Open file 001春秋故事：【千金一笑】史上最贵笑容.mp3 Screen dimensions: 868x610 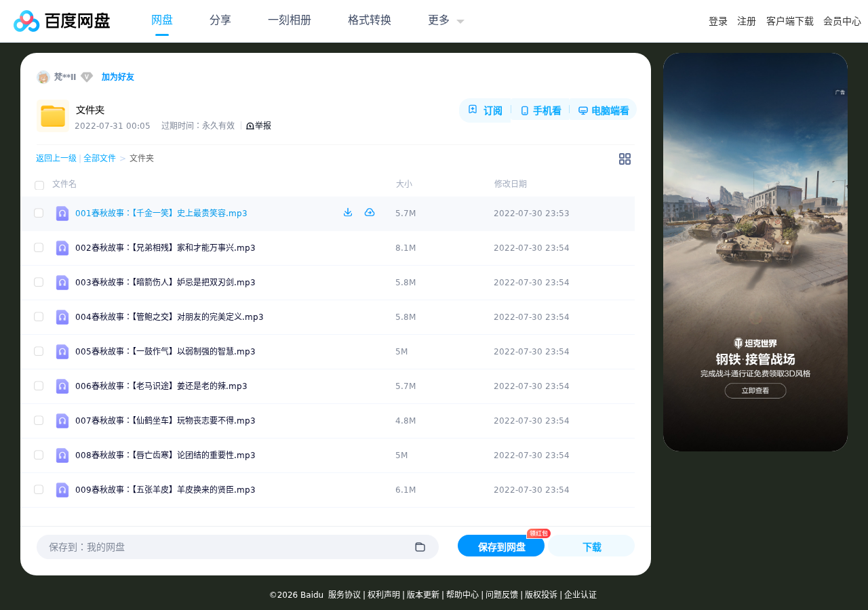(x=161, y=213)
